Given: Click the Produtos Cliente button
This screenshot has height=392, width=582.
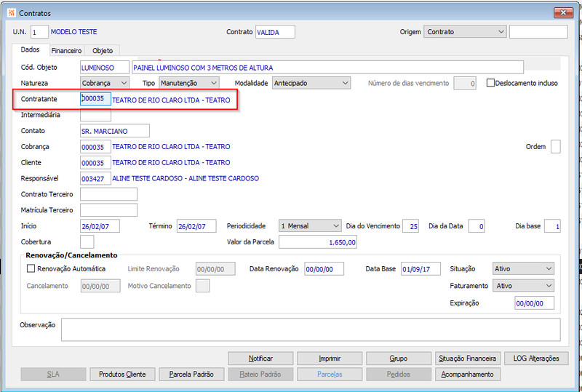Looking at the screenshot, I should [x=122, y=374].
